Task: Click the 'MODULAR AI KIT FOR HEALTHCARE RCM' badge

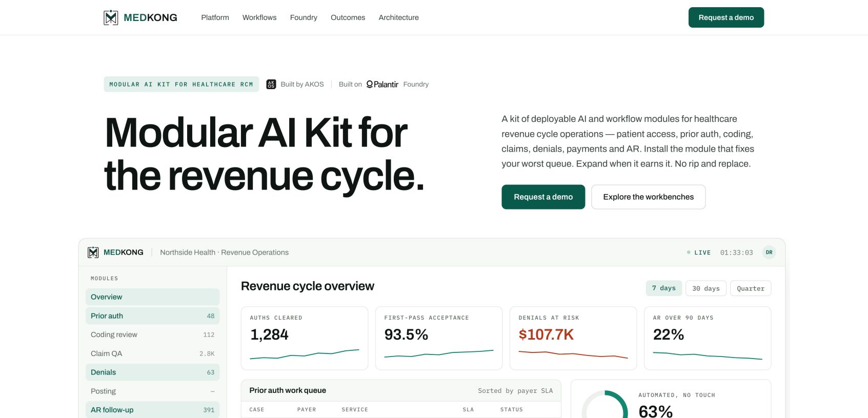Action: coord(181,85)
